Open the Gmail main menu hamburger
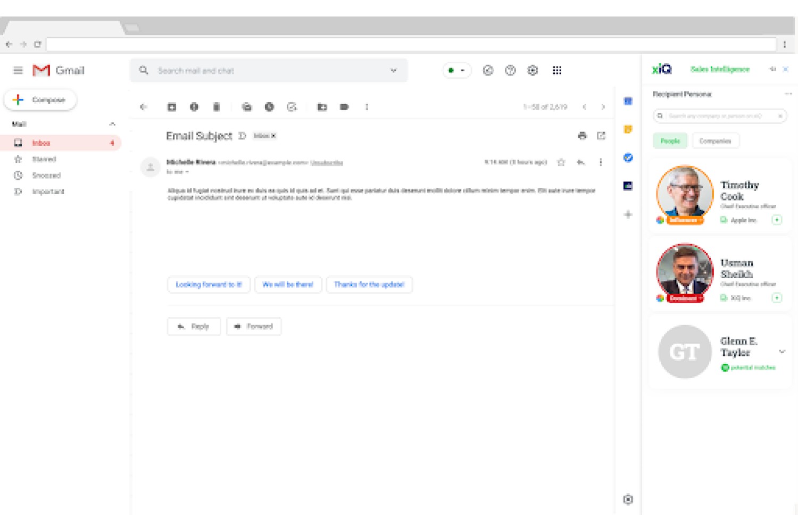 (18, 70)
